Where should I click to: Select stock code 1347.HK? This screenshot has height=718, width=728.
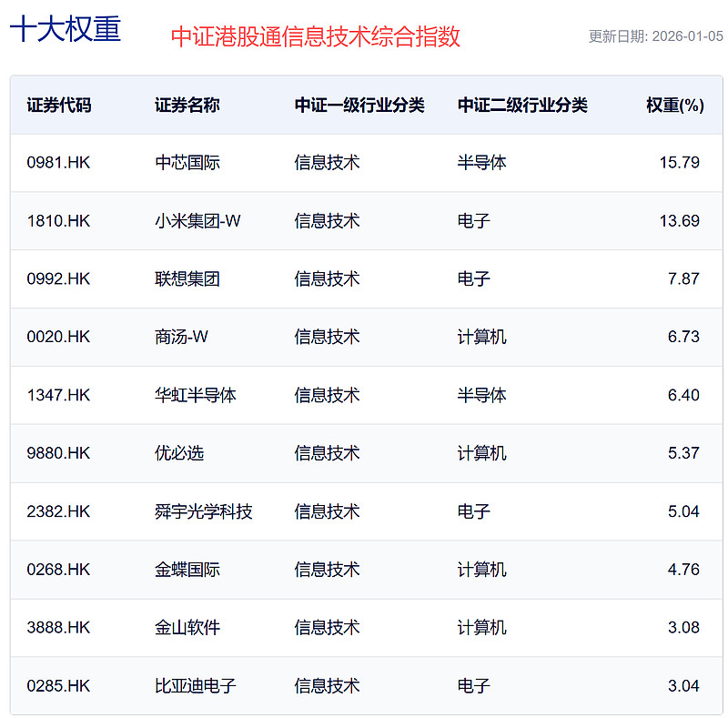58,395
